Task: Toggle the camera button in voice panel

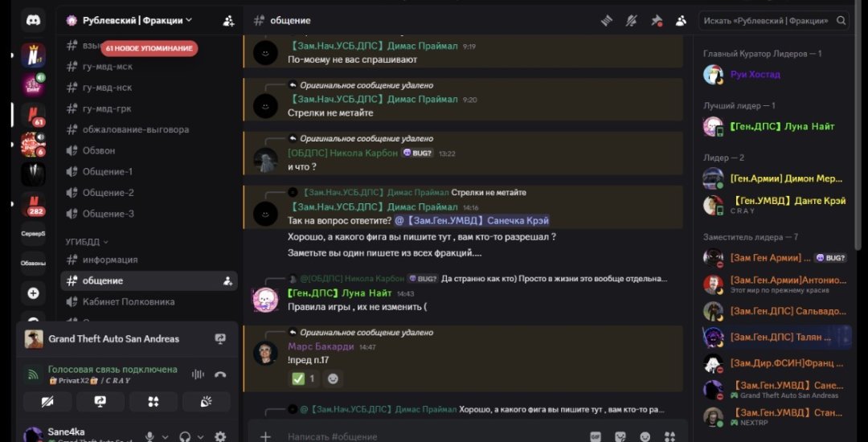Action: pos(47,402)
